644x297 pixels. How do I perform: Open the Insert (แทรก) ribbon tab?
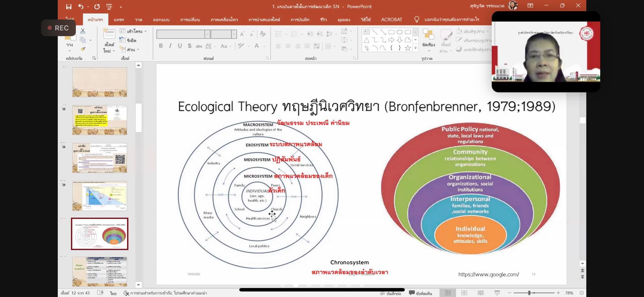119,19
